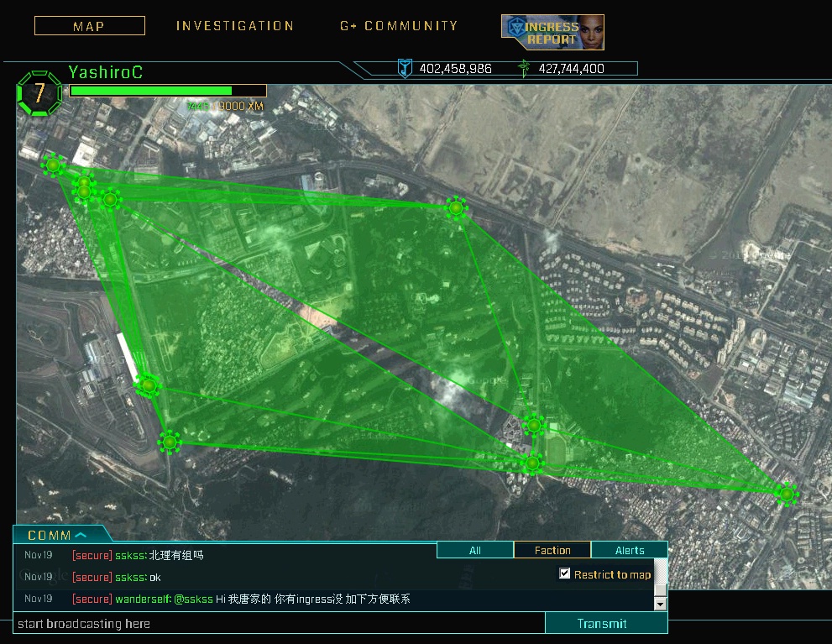Switch COMM to the All tab
The height and width of the screenshot is (644, 832).
pyautogui.click(x=475, y=550)
